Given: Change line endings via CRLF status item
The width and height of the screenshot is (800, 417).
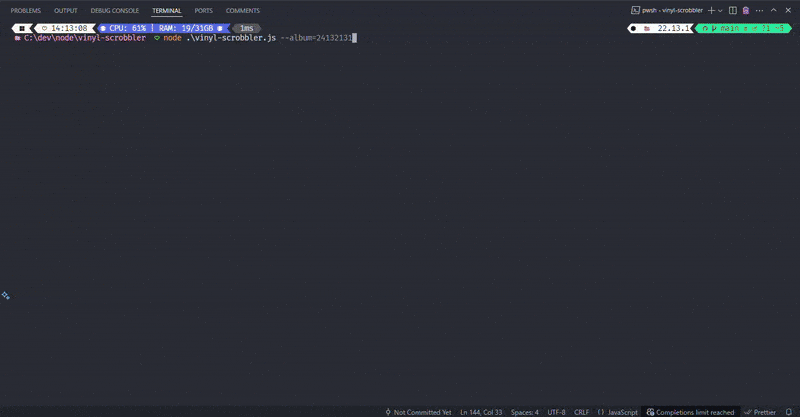Looking at the screenshot, I should (581, 412).
